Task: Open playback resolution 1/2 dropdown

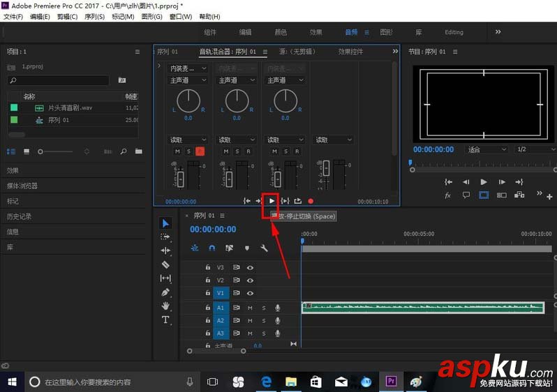Action: (535, 149)
